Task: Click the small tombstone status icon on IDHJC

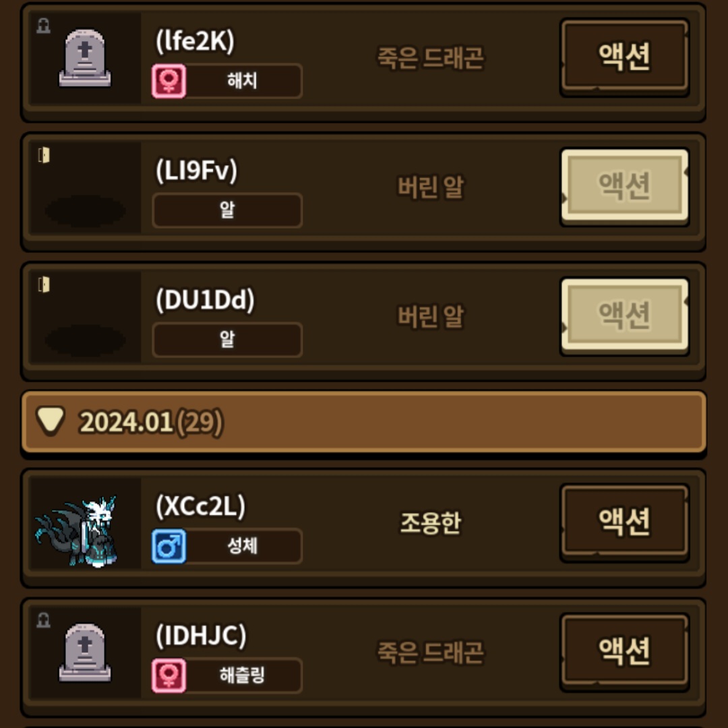Action: (44, 620)
